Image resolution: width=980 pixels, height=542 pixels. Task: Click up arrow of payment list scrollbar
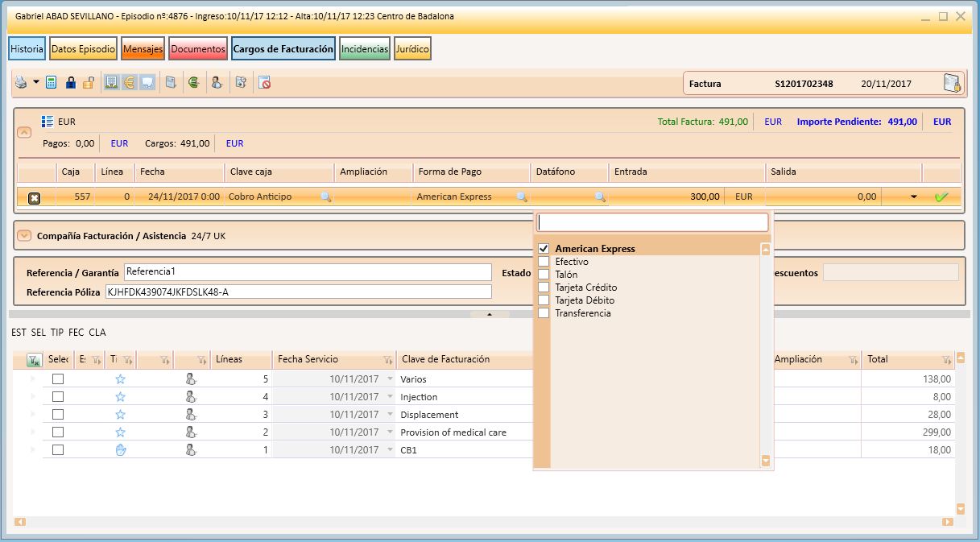[x=766, y=250]
